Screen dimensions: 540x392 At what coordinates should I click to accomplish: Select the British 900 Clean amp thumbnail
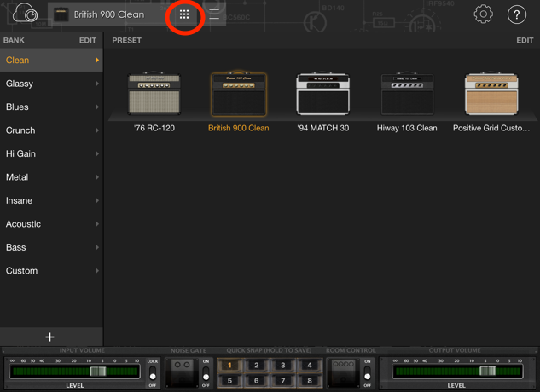[239, 93]
